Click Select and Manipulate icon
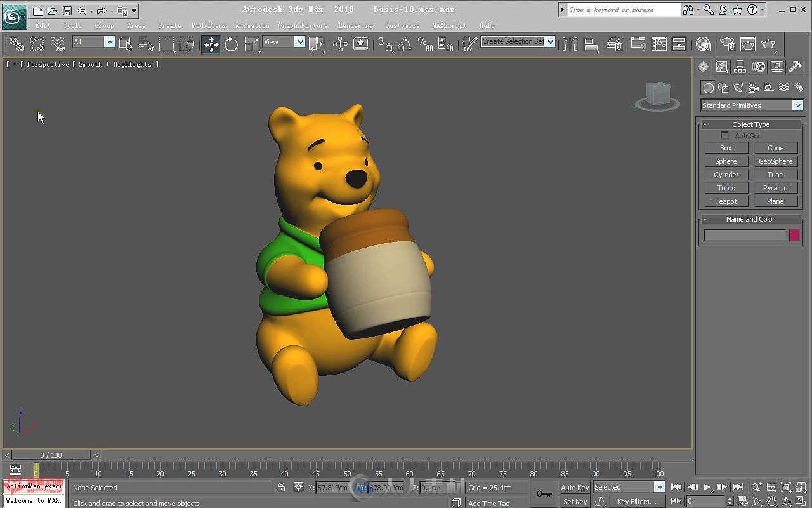 click(x=341, y=44)
